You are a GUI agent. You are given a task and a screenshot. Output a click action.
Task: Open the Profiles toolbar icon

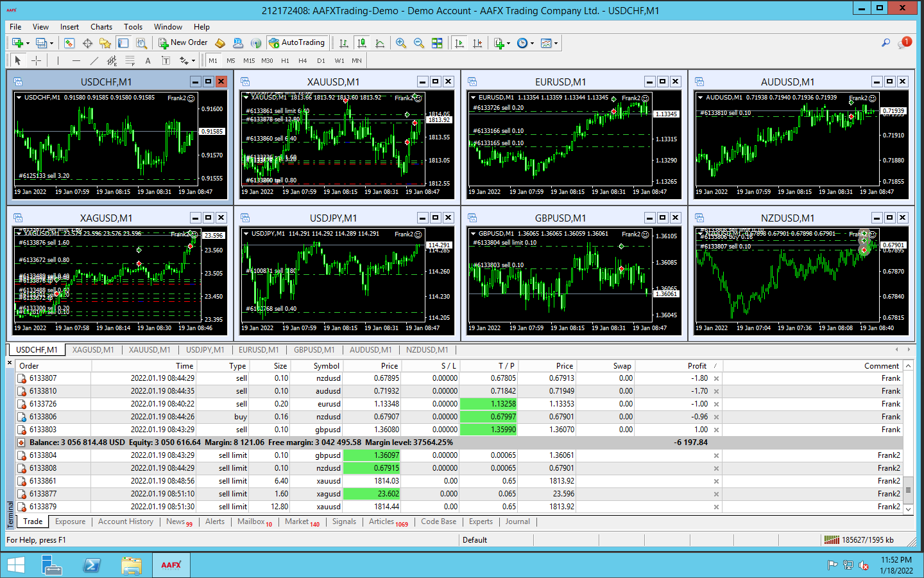(x=42, y=43)
